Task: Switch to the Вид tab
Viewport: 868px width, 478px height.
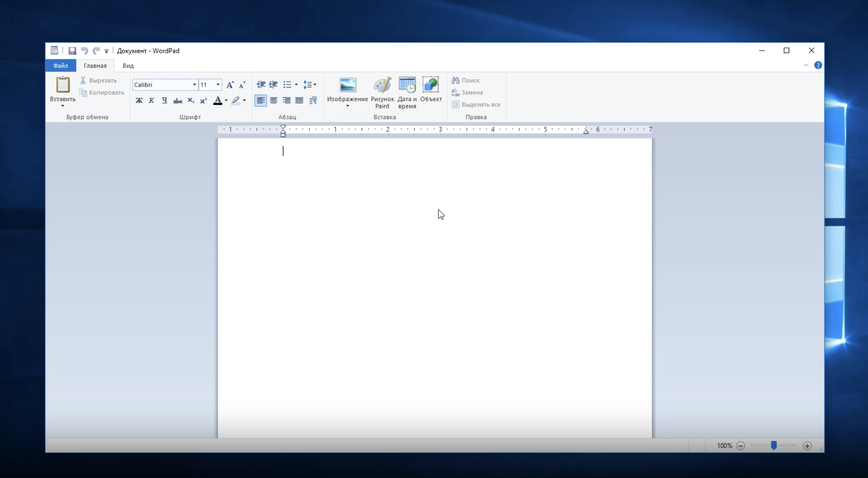Action: [x=128, y=66]
